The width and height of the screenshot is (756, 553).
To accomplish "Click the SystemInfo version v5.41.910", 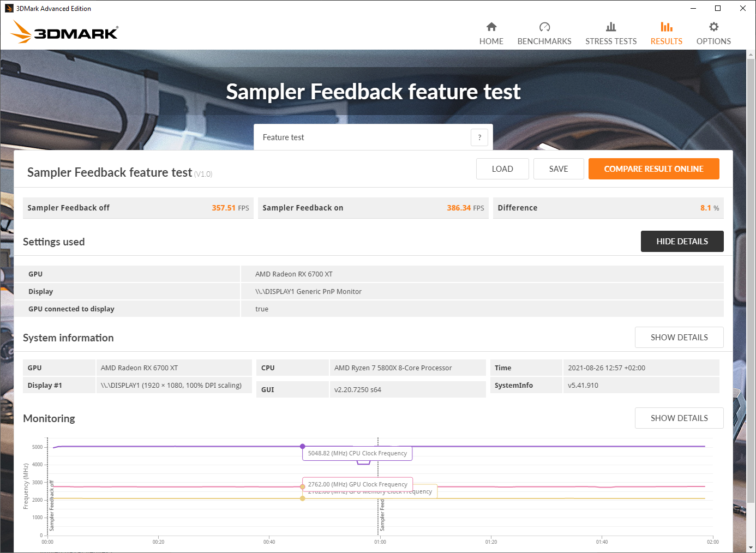I will (583, 386).
